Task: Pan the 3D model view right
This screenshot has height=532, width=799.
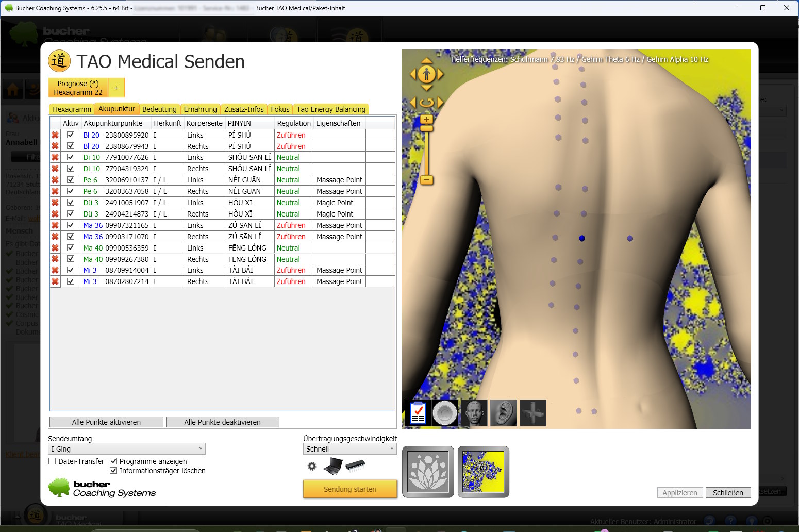Action: (x=440, y=74)
